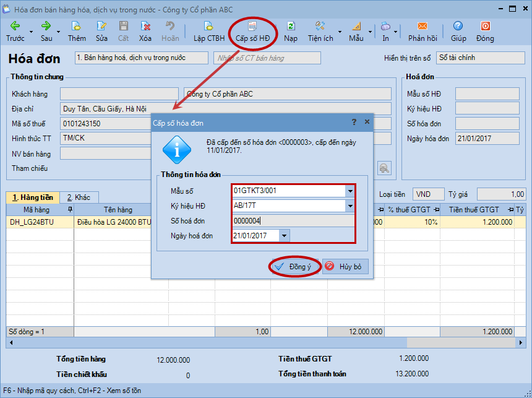Expand the Tiện ích menu arrow

point(340,32)
